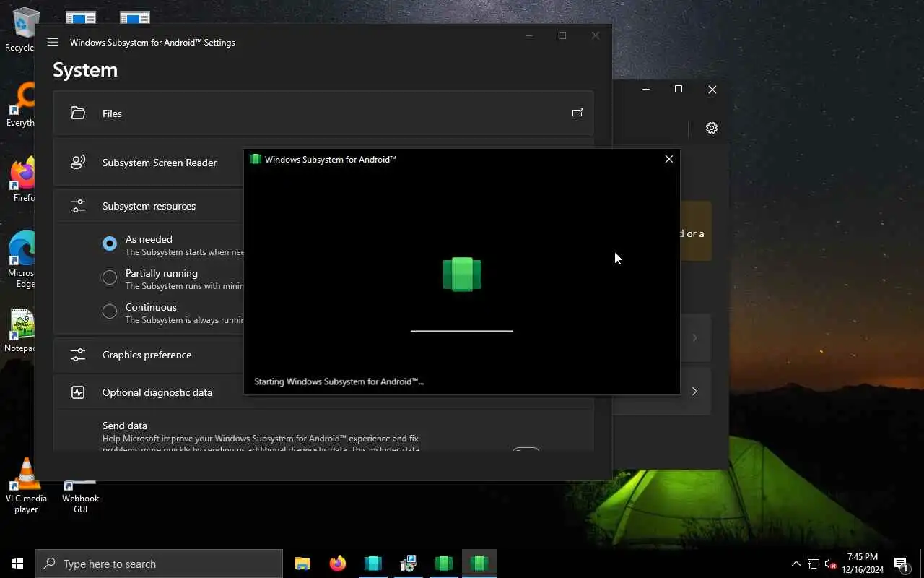Click the Send data label
The width and height of the screenshot is (924, 578).
point(125,426)
